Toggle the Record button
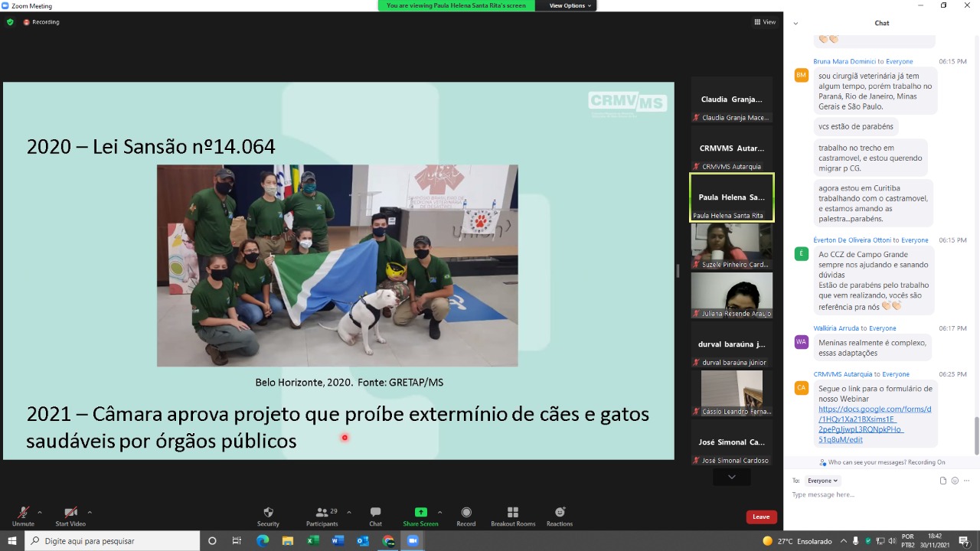This screenshot has width=980, height=551. coord(465,515)
